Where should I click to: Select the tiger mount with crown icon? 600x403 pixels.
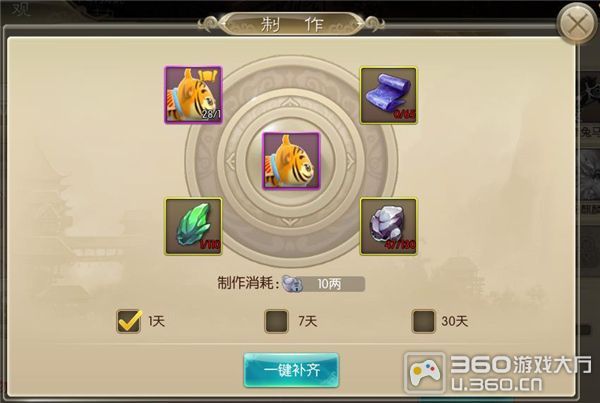193,95
